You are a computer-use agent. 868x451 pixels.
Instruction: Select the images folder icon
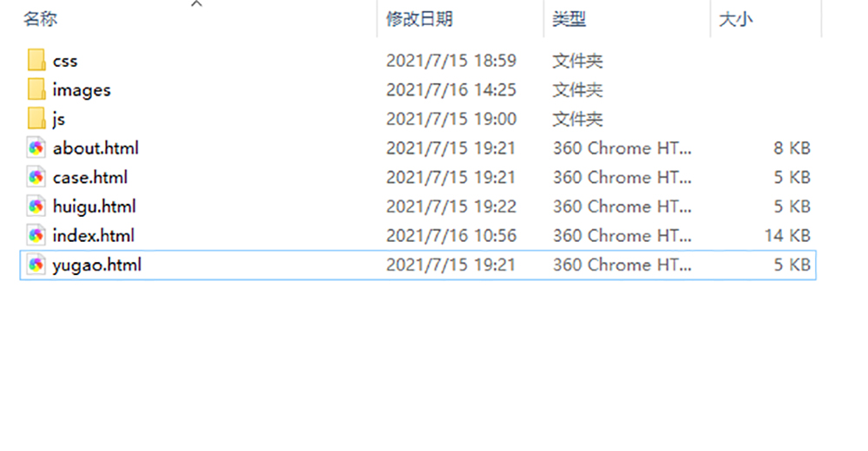click(36, 89)
